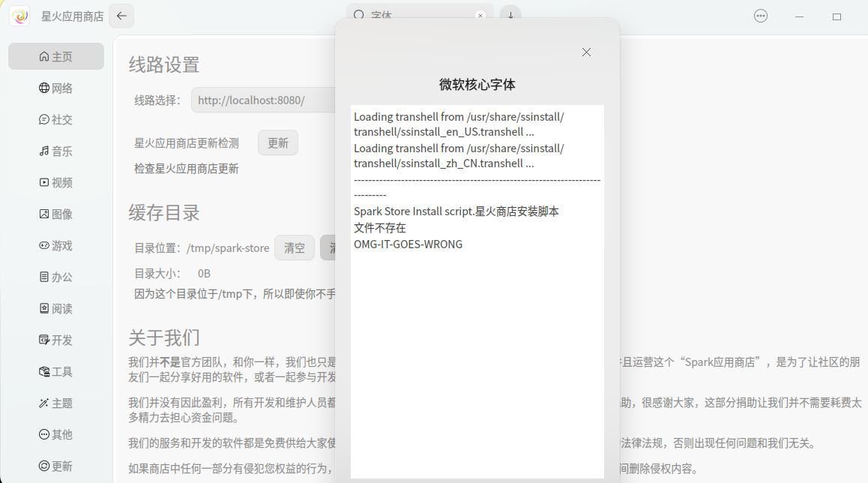The height and width of the screenshot is (483, 868).
Task: Select the 社交 category icon
Action: click(55, 119)
